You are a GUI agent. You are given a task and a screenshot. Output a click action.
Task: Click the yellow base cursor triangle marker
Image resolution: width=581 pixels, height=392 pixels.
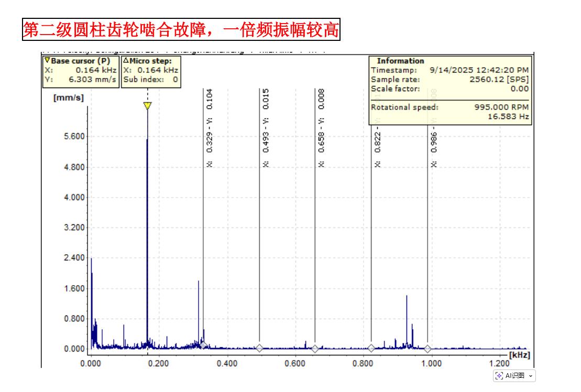(148, 106)
